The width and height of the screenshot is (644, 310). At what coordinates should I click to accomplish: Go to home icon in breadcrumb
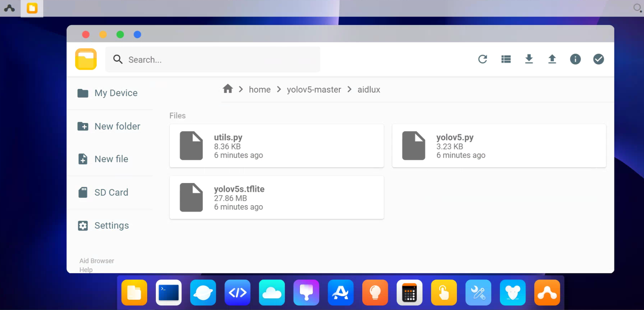228,89
